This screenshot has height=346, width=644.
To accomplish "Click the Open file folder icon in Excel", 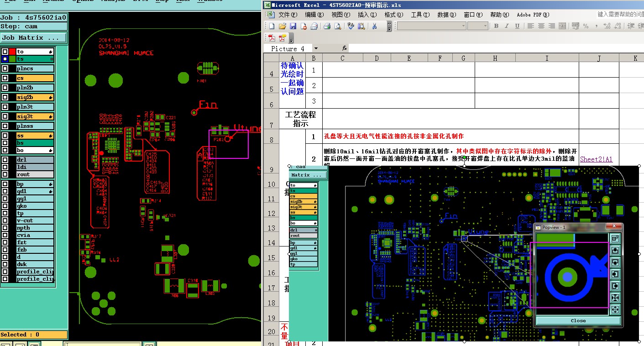I will pos(283,26).
